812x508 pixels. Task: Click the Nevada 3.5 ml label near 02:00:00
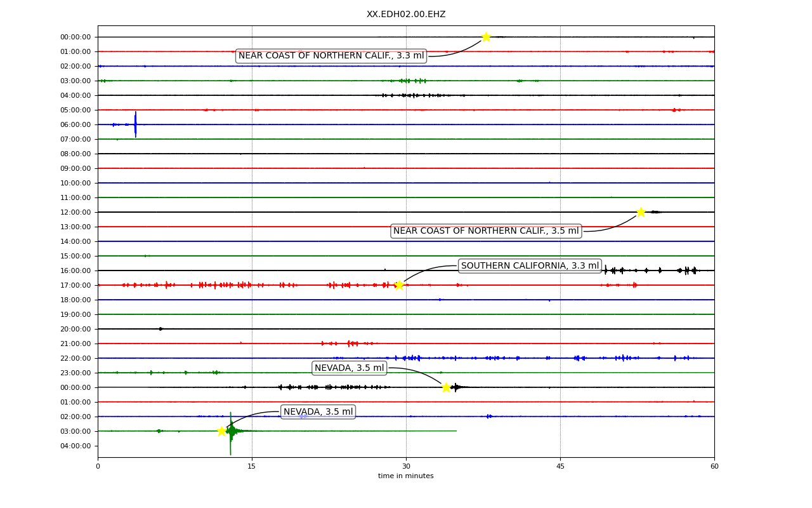318,412
